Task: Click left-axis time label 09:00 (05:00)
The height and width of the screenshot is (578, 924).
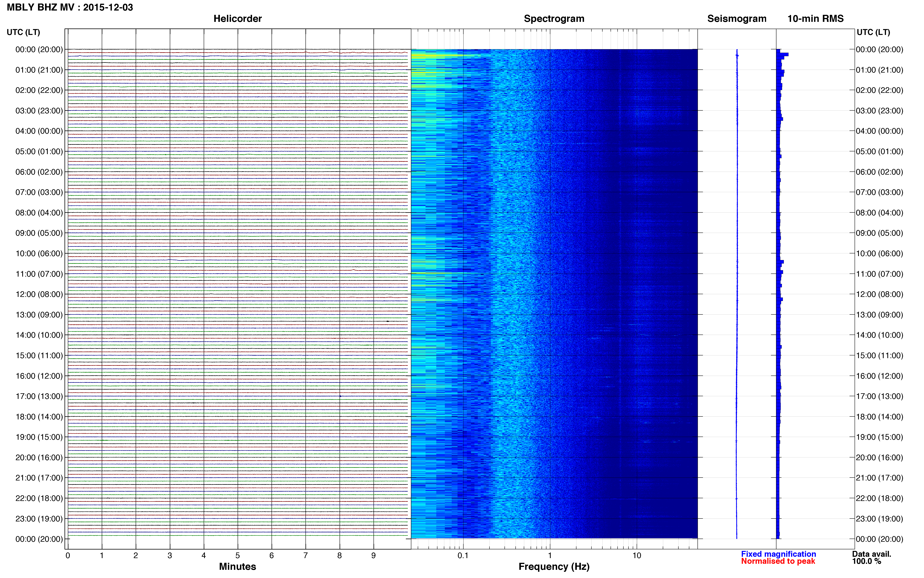Action: [39, 233]
